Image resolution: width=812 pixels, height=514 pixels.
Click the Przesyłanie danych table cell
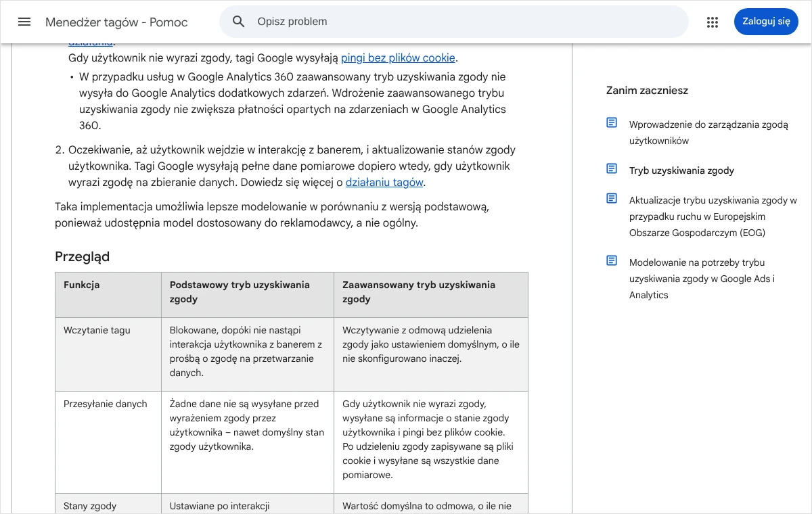click(x=108, y=442)
